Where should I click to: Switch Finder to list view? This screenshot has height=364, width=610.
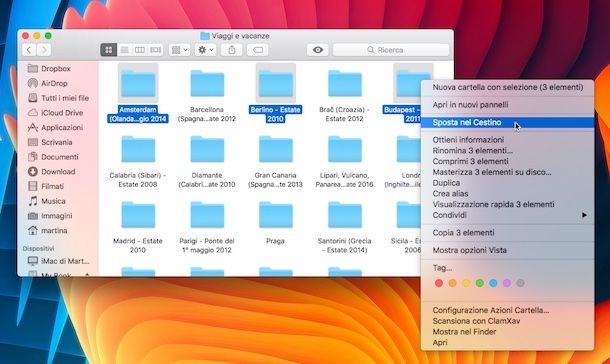[x=124, y=50]
